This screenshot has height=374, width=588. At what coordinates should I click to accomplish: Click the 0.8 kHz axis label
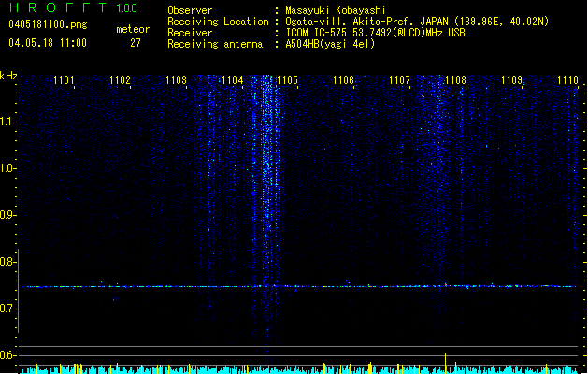tap(7, 262)
